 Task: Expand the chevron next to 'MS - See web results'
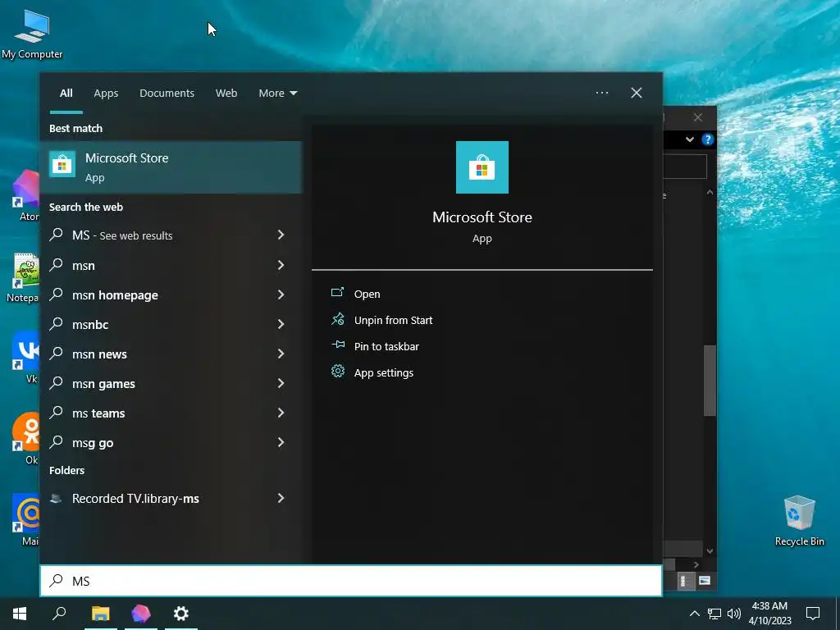coord(281,235)
